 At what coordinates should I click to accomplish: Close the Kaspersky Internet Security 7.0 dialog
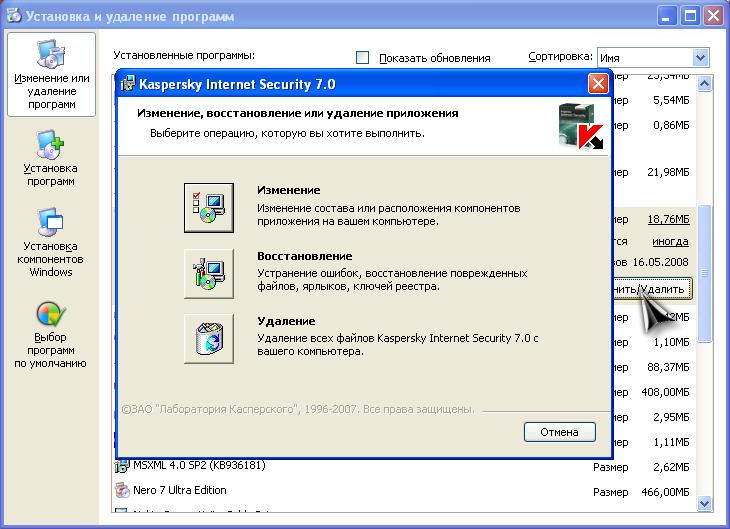click(598, 84)
